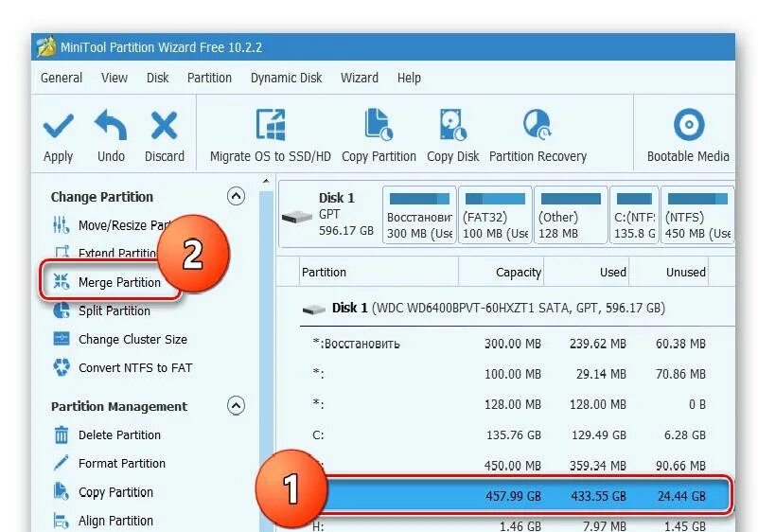
Task: Sort by the Unused column header
Action: pyautogui.click(x=668, y=273)
